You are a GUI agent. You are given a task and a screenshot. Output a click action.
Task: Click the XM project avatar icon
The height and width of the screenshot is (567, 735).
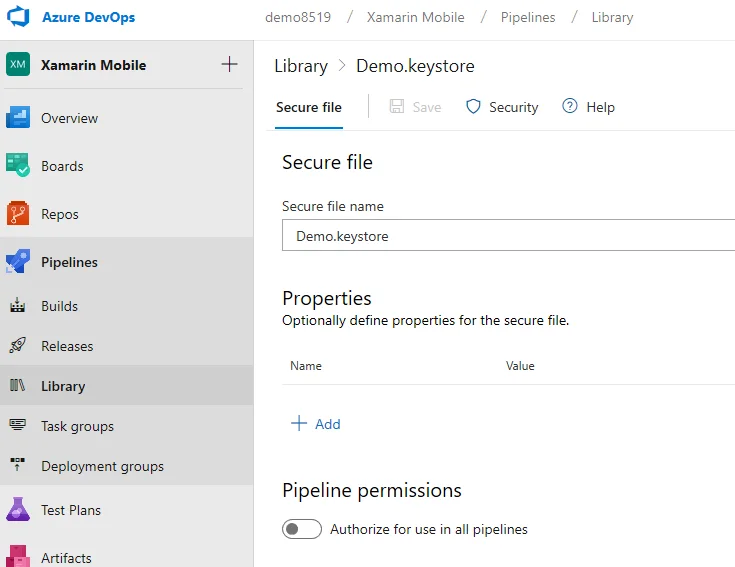pos(18,64)
